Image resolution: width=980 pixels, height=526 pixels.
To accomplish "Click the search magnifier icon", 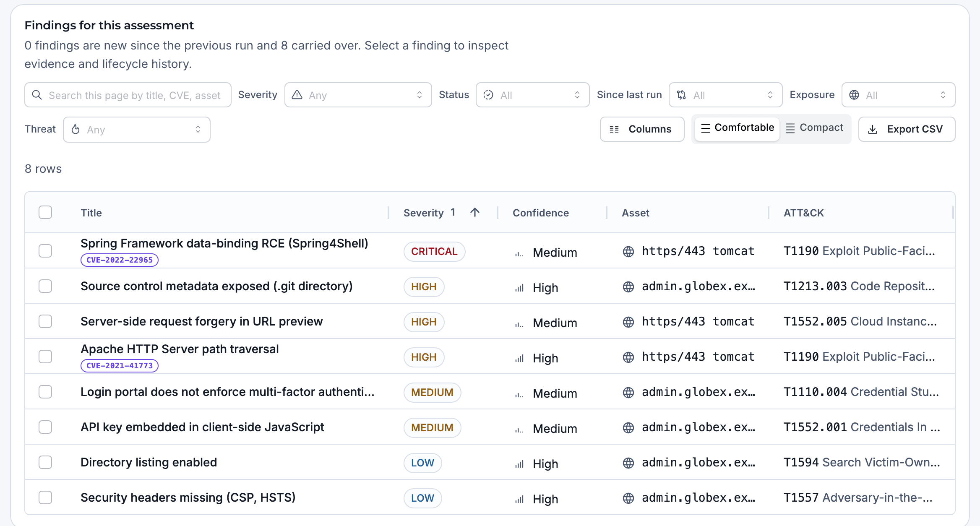I will (x=37, y=95).
